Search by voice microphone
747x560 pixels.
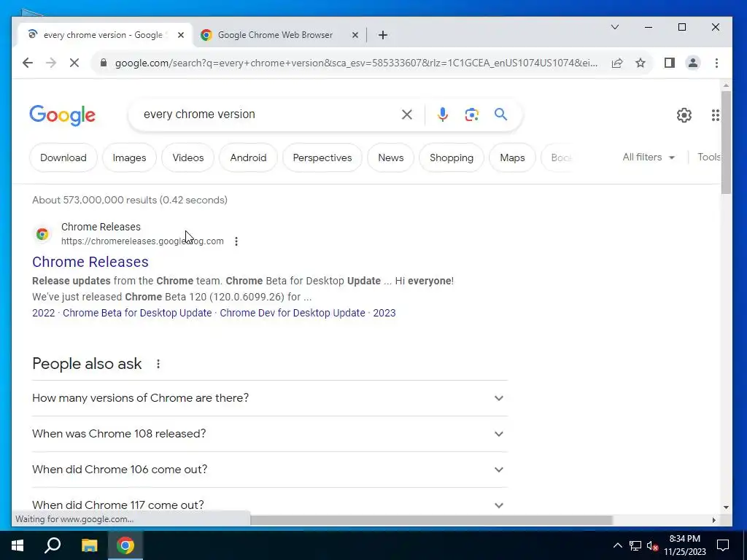[x=443, y=114]
